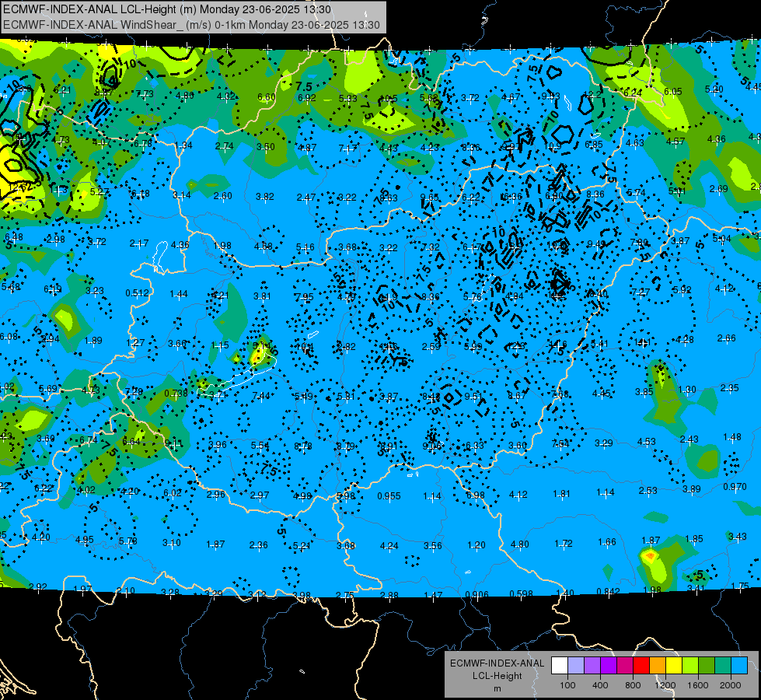This screenshot has height=700, width=761.
Task: Click the LCL-Height title line in the header
Action: [167, 9]
